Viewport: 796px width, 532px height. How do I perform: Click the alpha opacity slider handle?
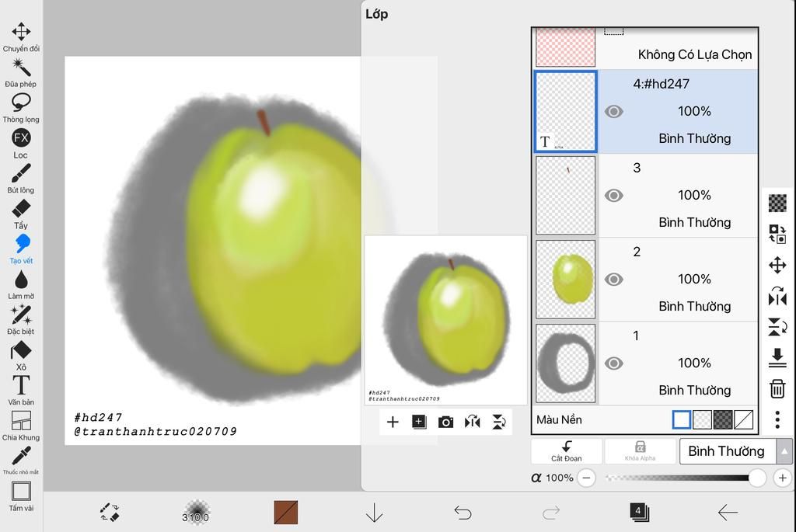coord(757,478)
